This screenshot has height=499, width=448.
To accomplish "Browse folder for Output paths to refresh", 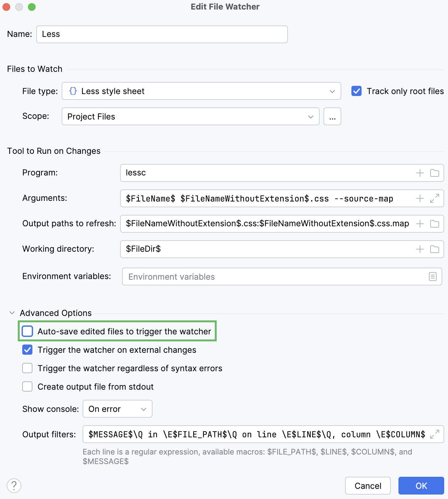I will pos(434,224).
